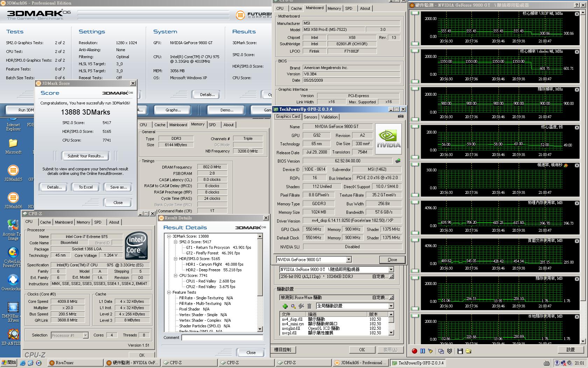Switch to GPU-Z Sensors tab

tap(310, 117)
